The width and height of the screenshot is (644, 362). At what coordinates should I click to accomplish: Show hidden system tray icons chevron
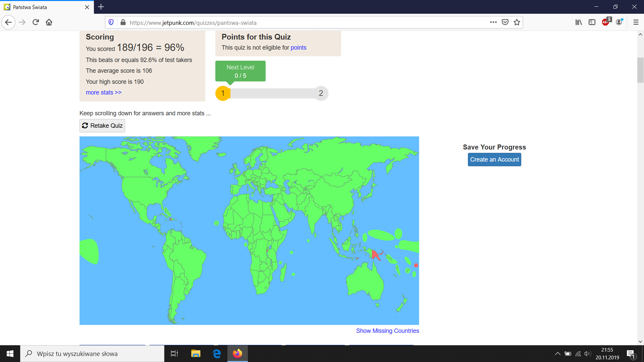[x=557, y=354]
